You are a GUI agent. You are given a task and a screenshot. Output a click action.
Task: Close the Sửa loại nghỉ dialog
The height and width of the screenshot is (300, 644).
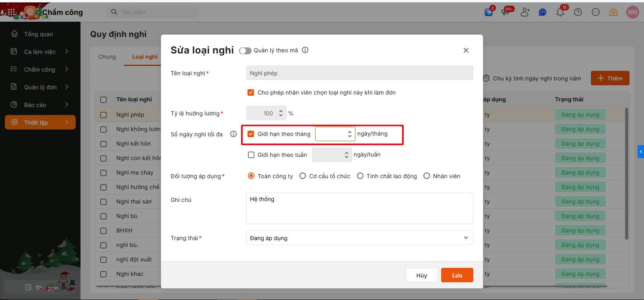[466, 50]
